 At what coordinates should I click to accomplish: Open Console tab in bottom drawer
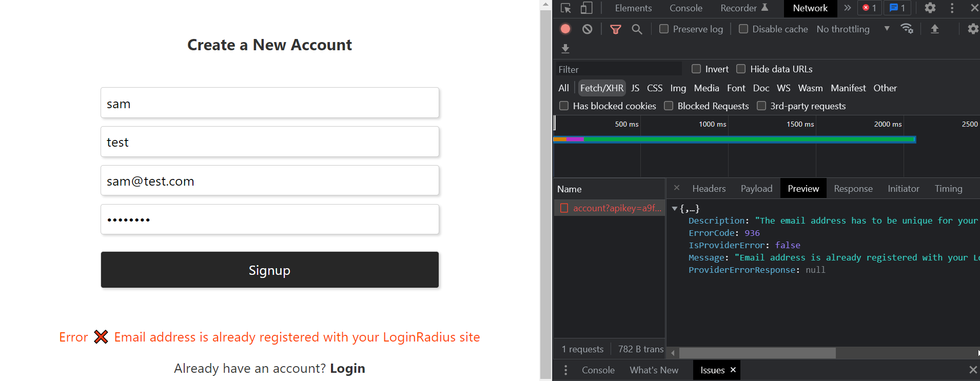[598, 370]
